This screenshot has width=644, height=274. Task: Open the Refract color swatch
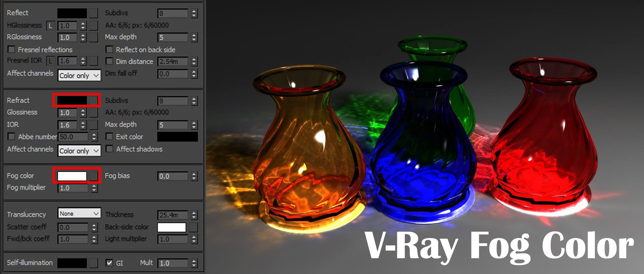click(x=72, y=100)
